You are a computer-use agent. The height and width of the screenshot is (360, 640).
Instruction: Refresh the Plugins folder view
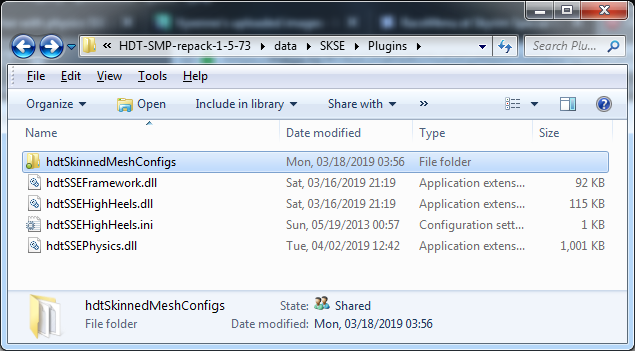505,47
